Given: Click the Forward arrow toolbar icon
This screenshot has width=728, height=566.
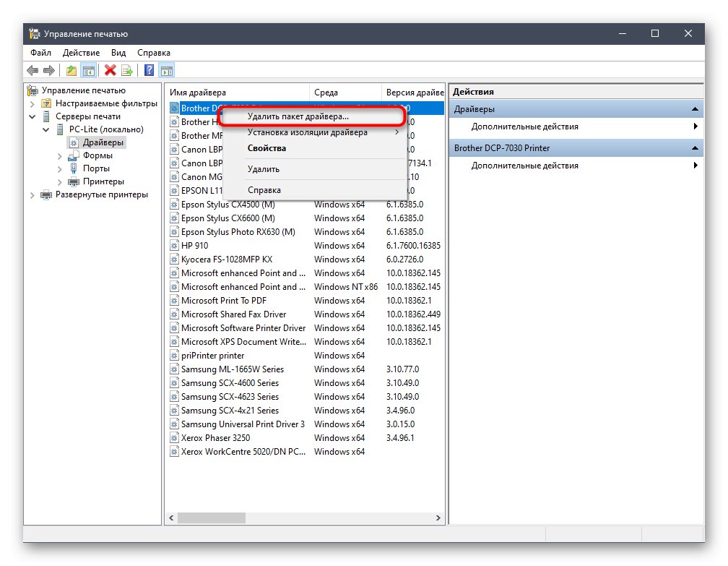Looking at the screenshot, I should (49, 71).
